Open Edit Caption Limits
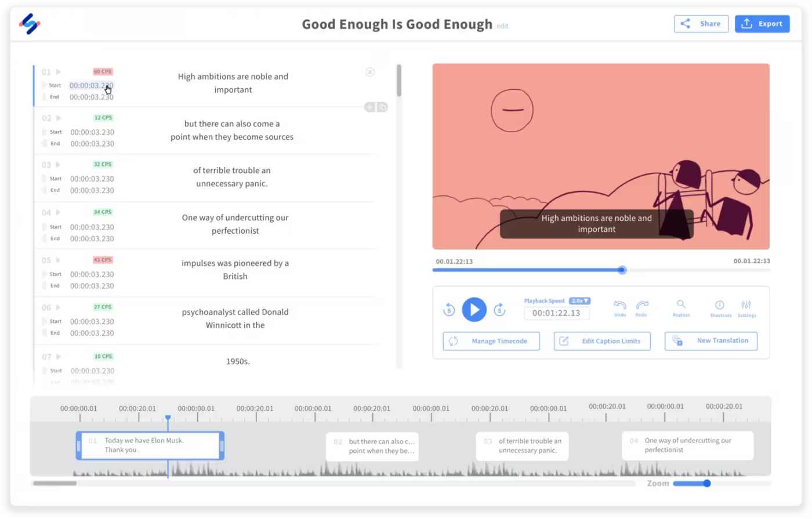Image resolution: width=812 pixels, height=519 pixels. pyautogui.click(x=602, y=341)
